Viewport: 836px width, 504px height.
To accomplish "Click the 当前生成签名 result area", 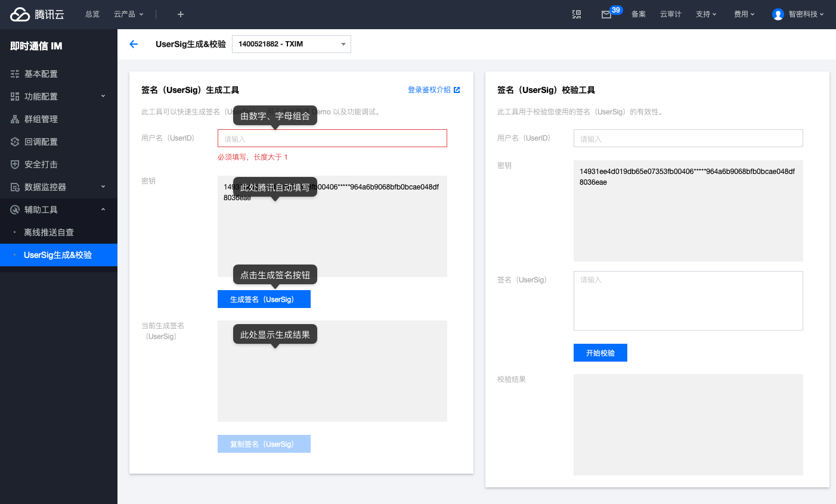I will pos(332,371).
